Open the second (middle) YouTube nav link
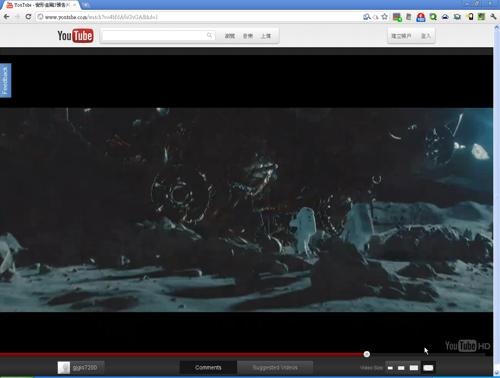The image size is (500, 378). point(248,36)
